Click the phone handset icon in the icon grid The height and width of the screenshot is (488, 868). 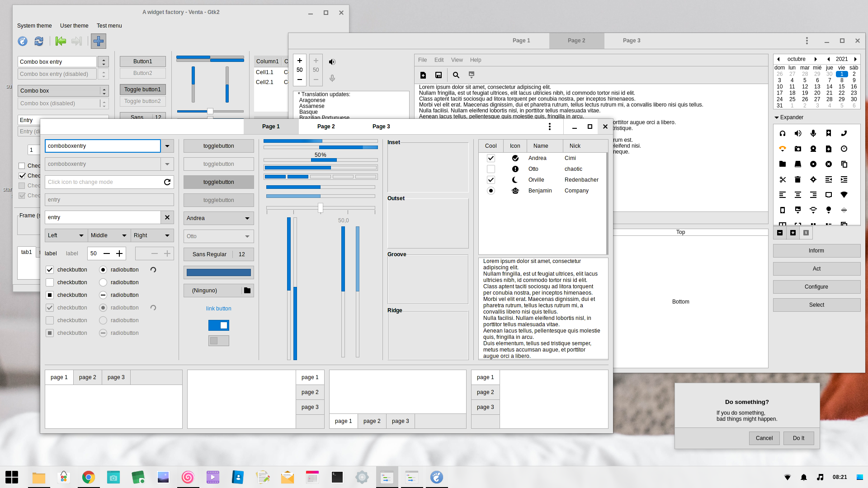pos(844,133)
